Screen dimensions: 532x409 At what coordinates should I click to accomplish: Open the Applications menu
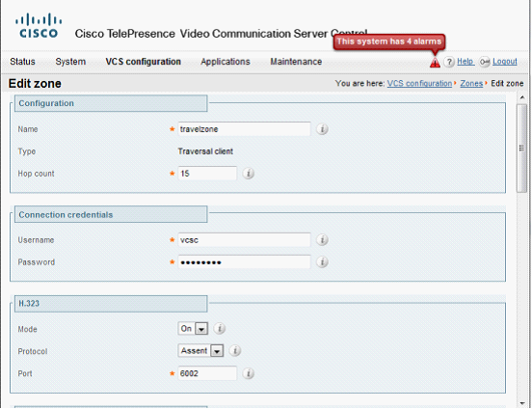point(226,62)
